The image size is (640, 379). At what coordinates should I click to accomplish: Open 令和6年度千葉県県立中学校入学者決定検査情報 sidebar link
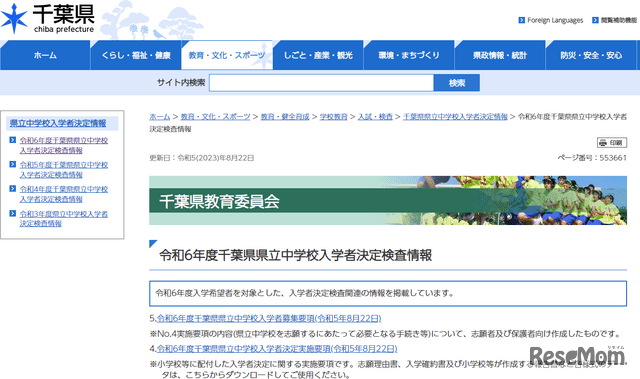coord(64,145)
